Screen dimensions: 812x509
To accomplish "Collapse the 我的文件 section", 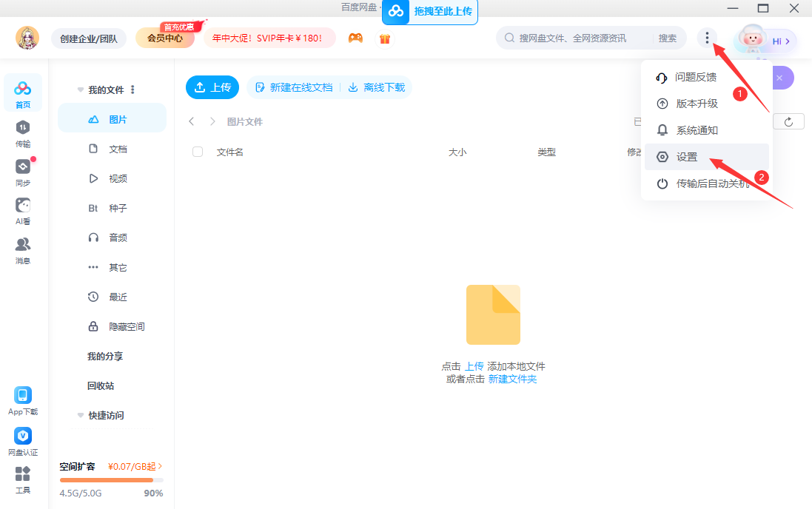I will 79,89.
